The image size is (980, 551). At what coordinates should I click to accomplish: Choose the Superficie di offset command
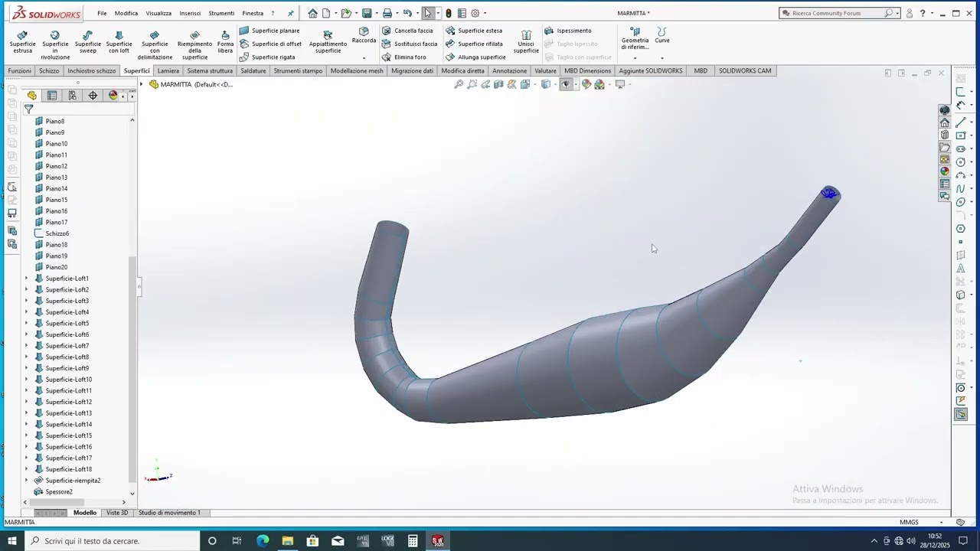(x=270, y=44)
